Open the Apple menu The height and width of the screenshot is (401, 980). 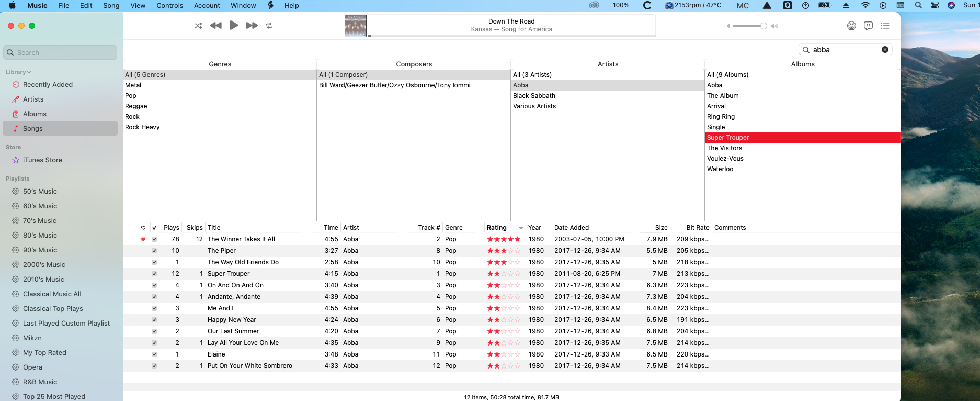click(x=12, y=5)
